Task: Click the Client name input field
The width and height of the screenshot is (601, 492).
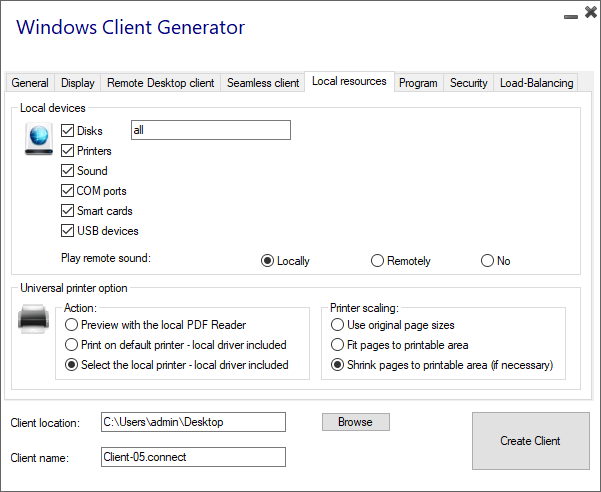Action: 193,457
